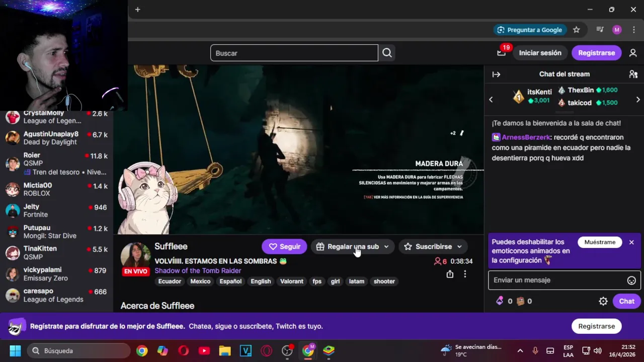Select the Español tag
The width and height of the screenshot is (644, 362).
click(x=230, y=282)
